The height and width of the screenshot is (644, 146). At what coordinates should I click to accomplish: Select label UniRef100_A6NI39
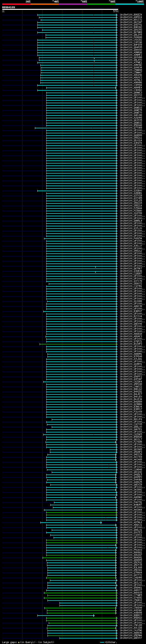coord(131,306)
